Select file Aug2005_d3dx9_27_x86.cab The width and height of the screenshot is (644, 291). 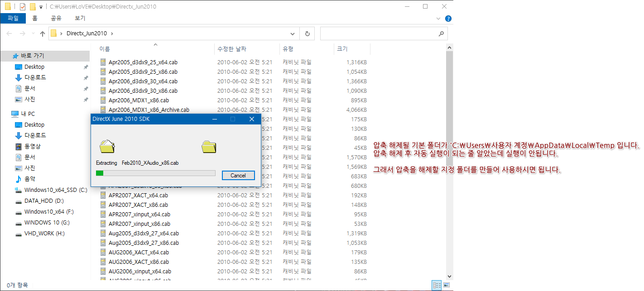144,243
